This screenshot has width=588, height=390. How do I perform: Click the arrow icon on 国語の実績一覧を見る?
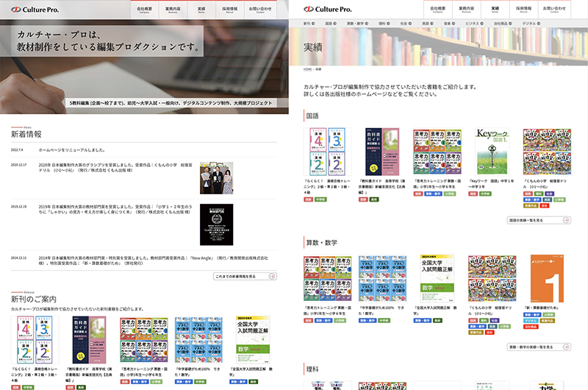tap(566, 220)
